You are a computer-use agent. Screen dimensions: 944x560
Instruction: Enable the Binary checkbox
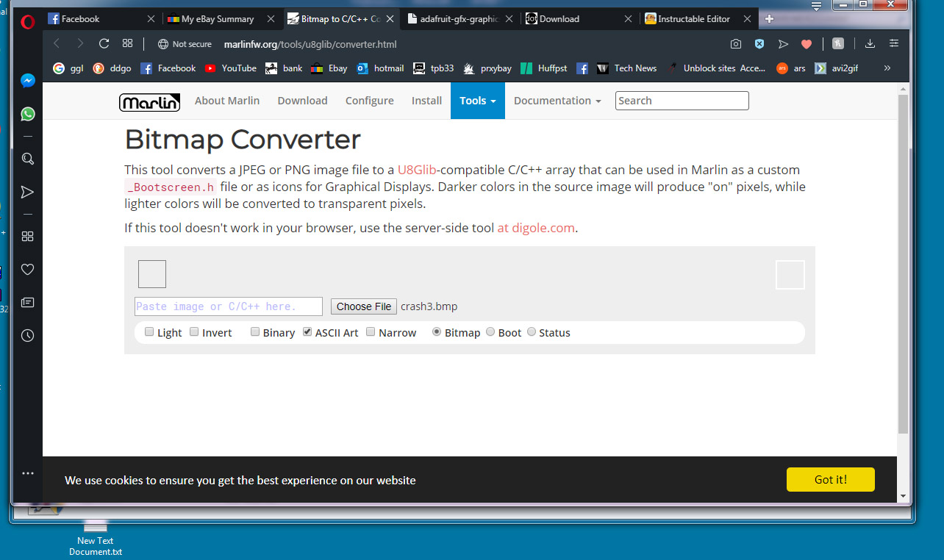point(255,332)
